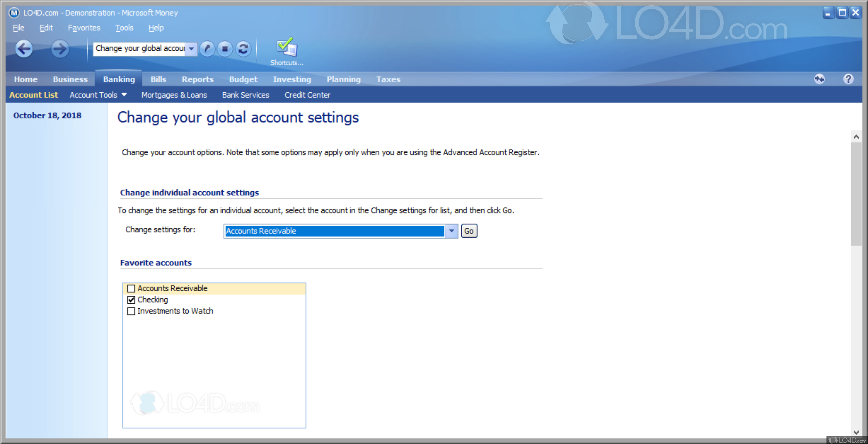The image size is (868, 444).
Task: Click the Back navigation arrow
Action: click(x=24, y=49)
